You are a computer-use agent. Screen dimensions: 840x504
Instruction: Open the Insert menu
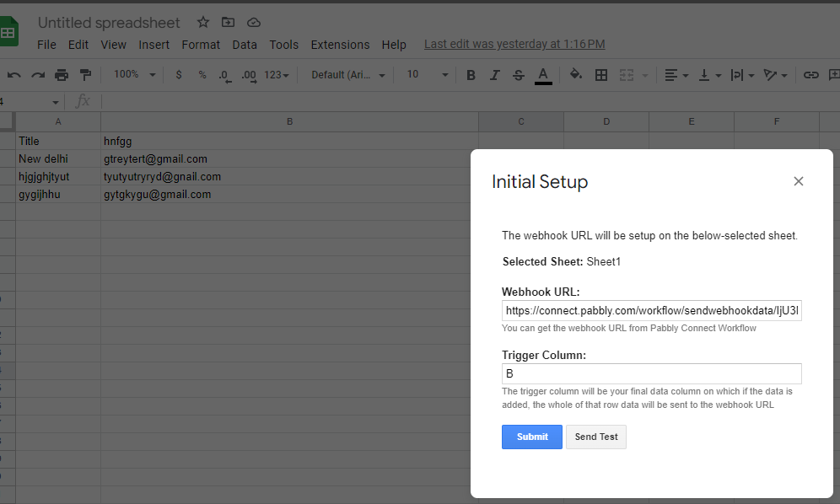tap(153, 45)
